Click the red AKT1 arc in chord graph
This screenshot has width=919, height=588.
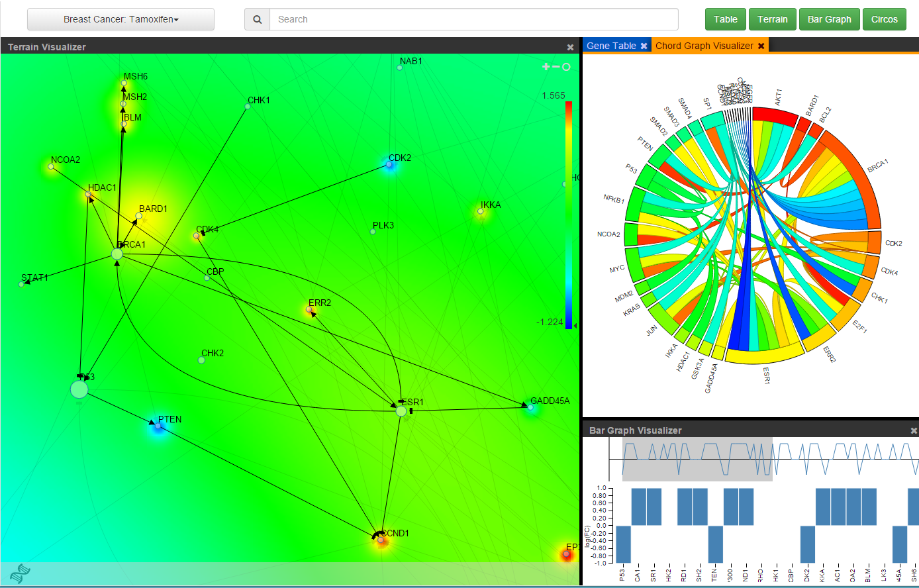coord(775,117)
